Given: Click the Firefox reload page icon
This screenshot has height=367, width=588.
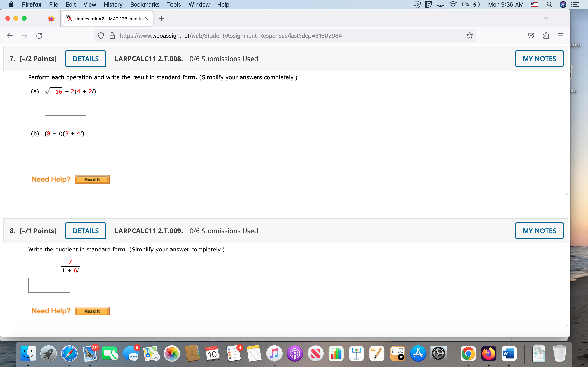Looking at the screenshot, I should pyautogui.click(x=39, y=36).
